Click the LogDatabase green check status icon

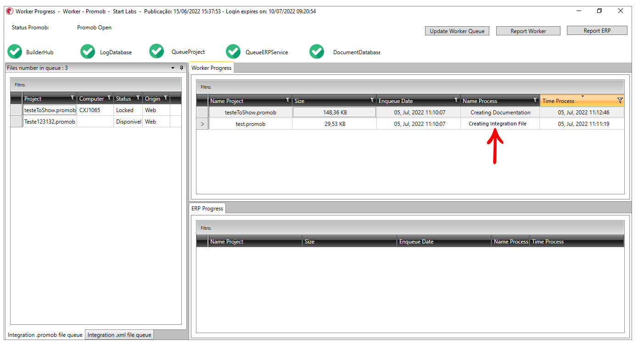click(88, 52)
